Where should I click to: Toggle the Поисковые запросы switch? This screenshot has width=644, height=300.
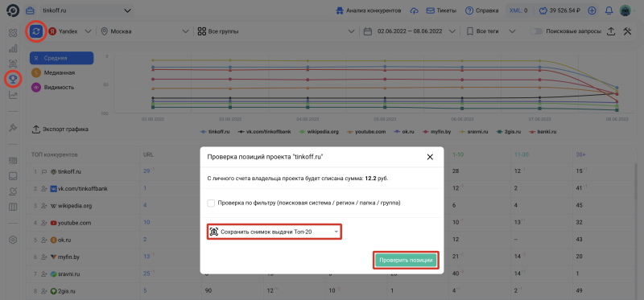[x=536, y=31]
